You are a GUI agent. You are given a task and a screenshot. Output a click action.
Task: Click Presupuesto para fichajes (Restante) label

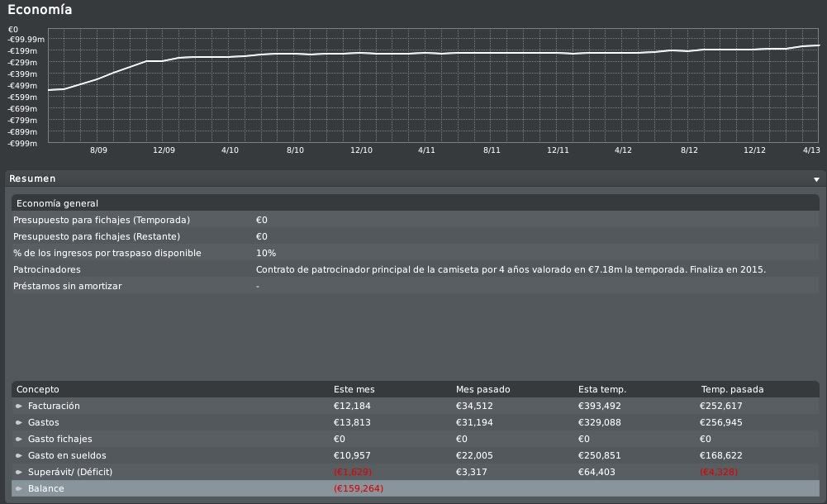tap(97, 236)
